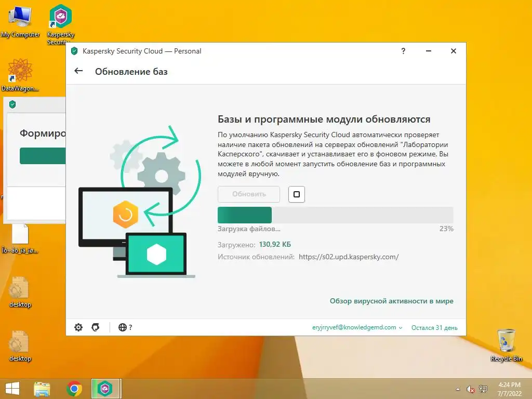Open Kaspersky settings gear icon

tap(78, 327)
